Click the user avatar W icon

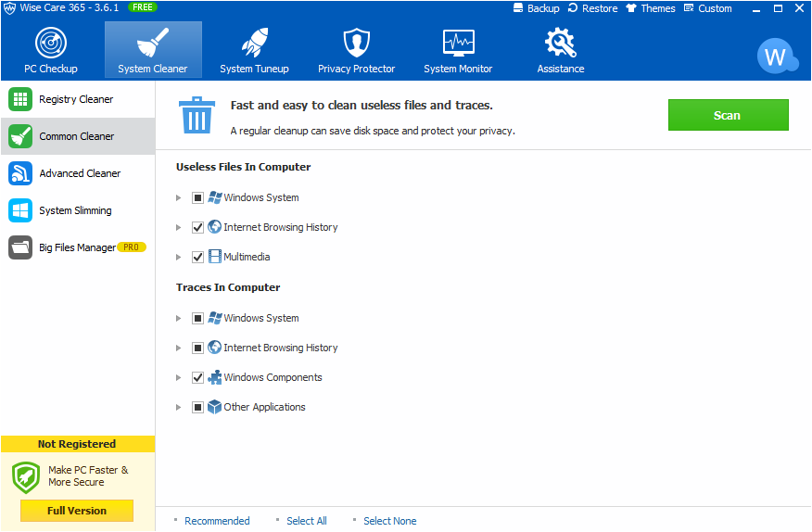point(777,56)
